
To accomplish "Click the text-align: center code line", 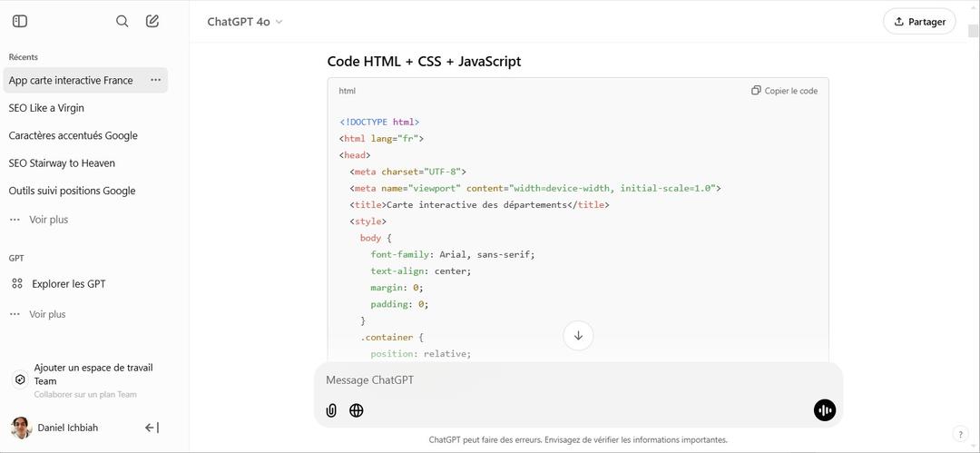I will tap(421, 271).
